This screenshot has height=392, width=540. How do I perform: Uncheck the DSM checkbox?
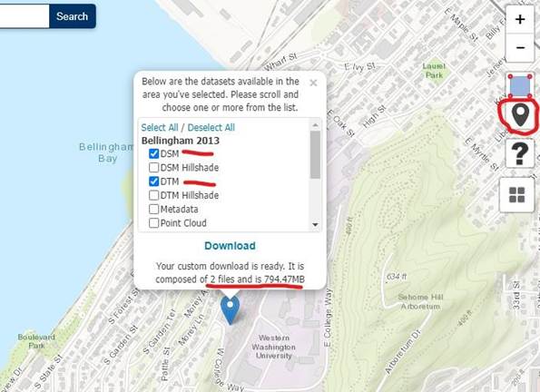tap(154, 153)
